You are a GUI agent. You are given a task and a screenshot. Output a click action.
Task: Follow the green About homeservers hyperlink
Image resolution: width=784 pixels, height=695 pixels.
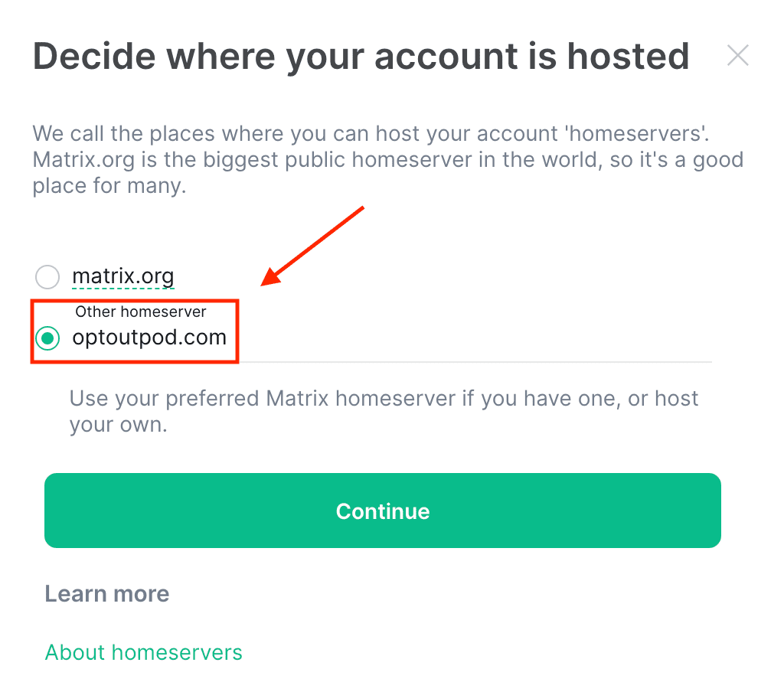click(x=143, y=652)
